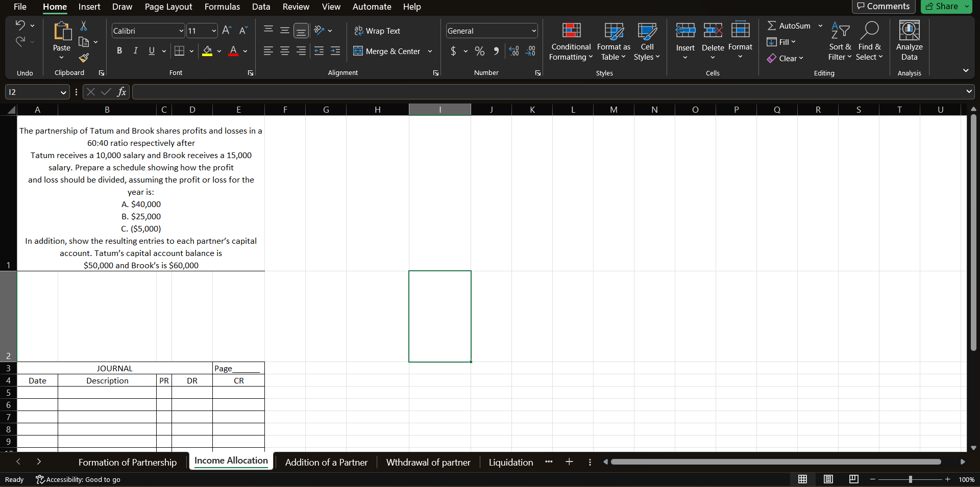Screen dimensions: 980x487
Task: Toggle Bold formatting
Action: coord(119,51)
